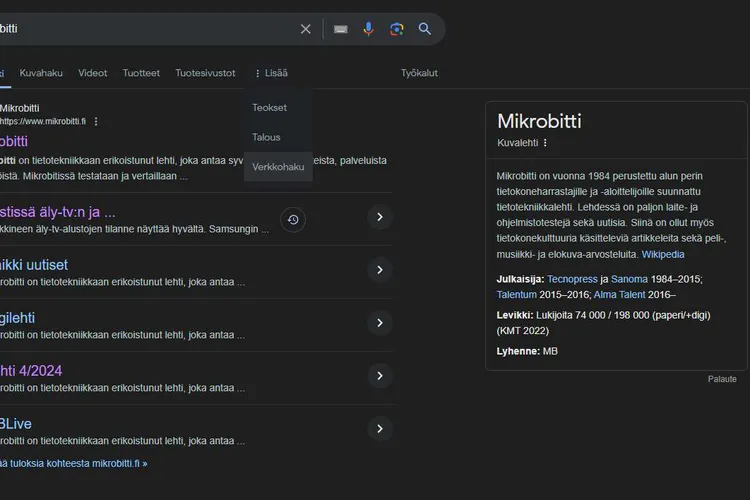This screenshot has width=750, height=500.
Task: Click the magnifying glass search button
Action: 425,29
